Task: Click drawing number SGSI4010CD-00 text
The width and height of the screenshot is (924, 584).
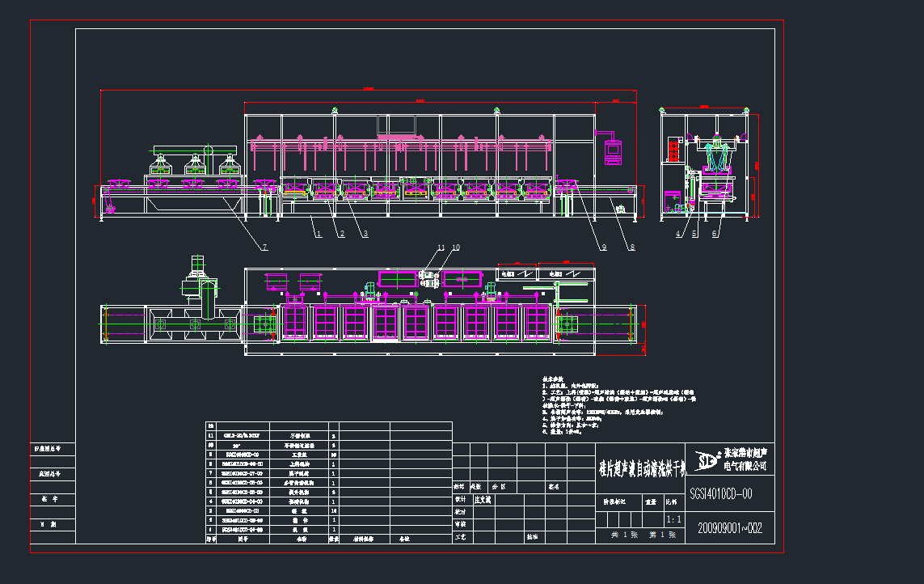Action: pyautogui.click(x=720, y=493)
